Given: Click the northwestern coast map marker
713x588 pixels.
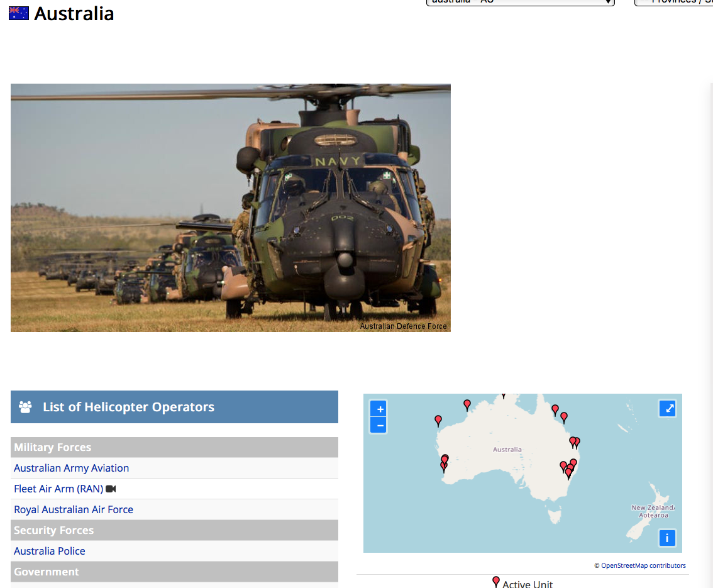Looking at the screenshot, I should click(x=467, y=404).
